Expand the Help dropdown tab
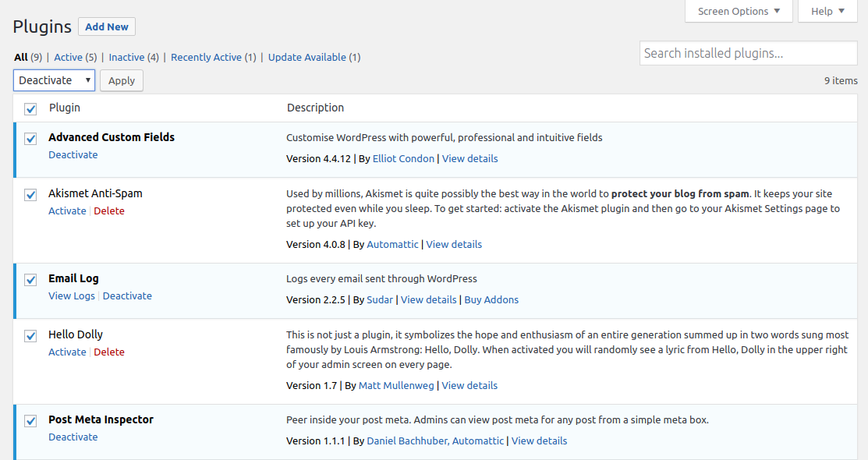Viewport: 868px width, 460px height. (827, 11)
